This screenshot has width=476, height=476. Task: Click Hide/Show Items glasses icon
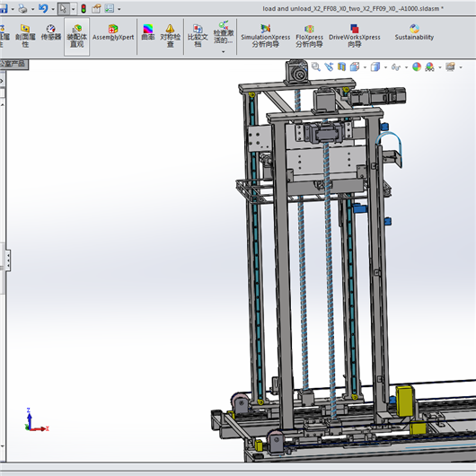[x=395, y=67]
